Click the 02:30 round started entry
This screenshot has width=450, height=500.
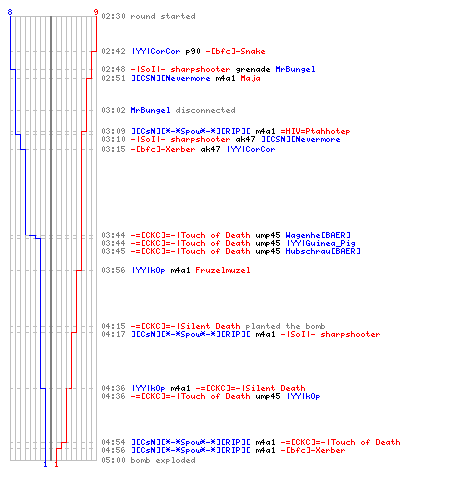[x=148, y=16]
